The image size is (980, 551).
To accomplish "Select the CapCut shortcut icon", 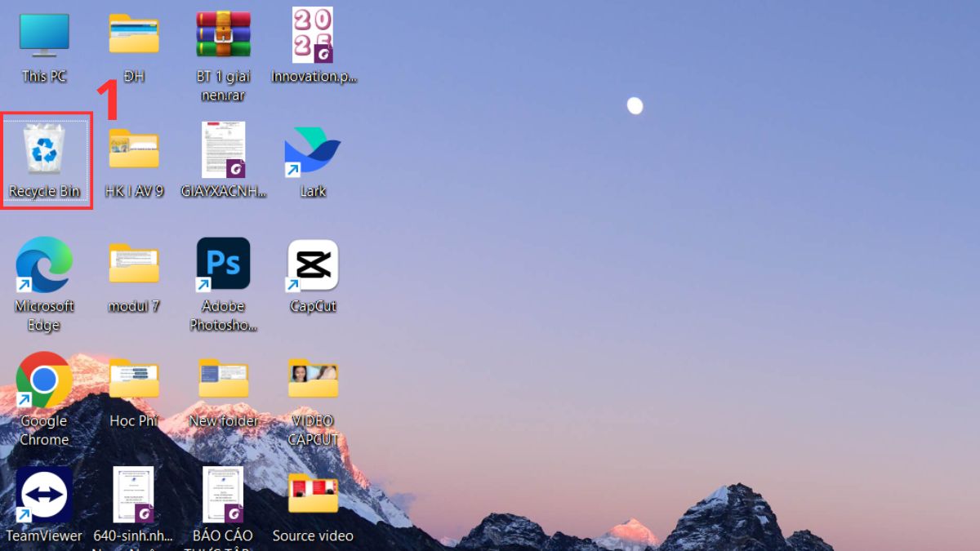I will [313, 264].
